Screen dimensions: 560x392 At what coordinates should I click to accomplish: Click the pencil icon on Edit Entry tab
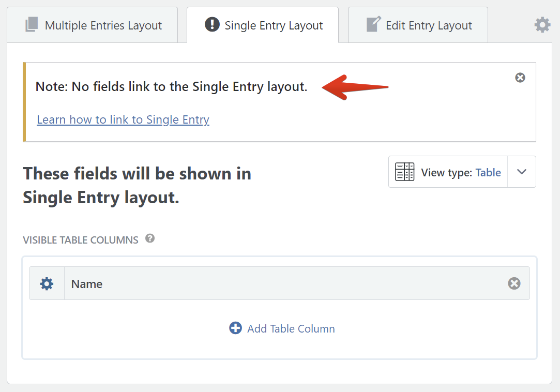373,24
